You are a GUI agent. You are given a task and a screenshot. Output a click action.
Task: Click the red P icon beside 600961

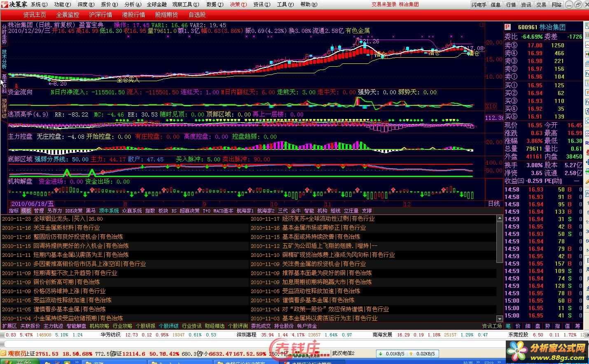point(507,27)
